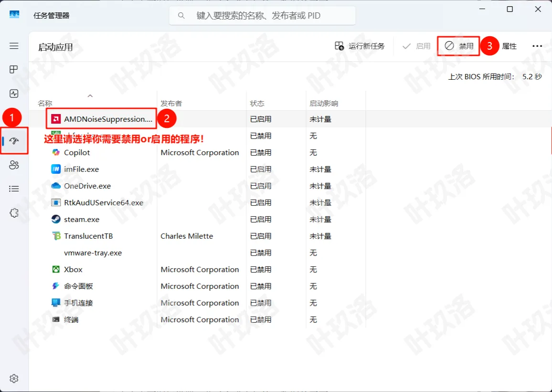Select the Xbox entry name
Viewport: 552px width, 392px height.
[x=73, y=270]
